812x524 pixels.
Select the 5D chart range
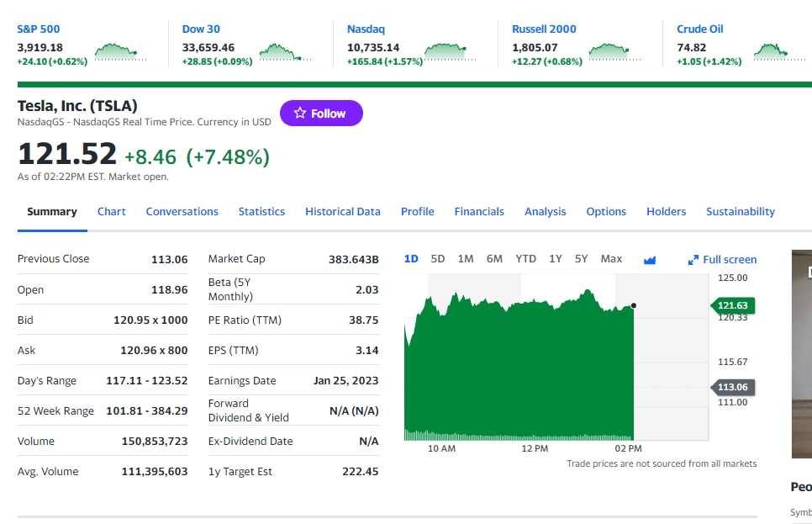pos(438,259)
